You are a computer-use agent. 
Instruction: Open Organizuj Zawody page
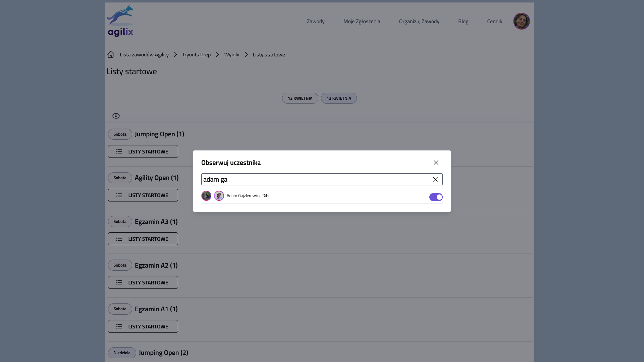tap(419, 21)
